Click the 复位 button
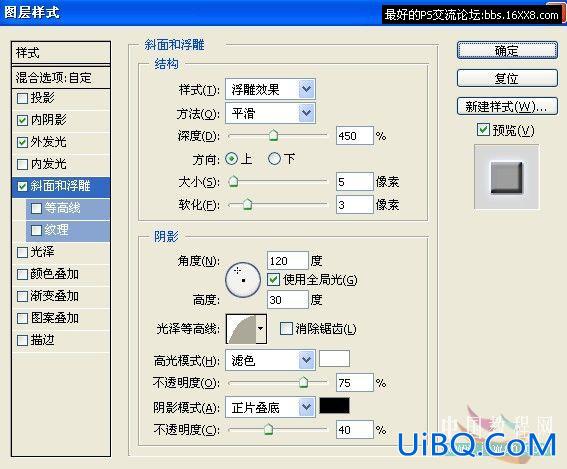 507,78
